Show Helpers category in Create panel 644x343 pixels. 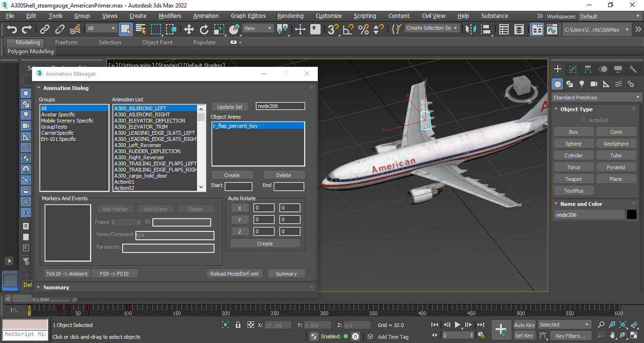(x=606, y=84)
